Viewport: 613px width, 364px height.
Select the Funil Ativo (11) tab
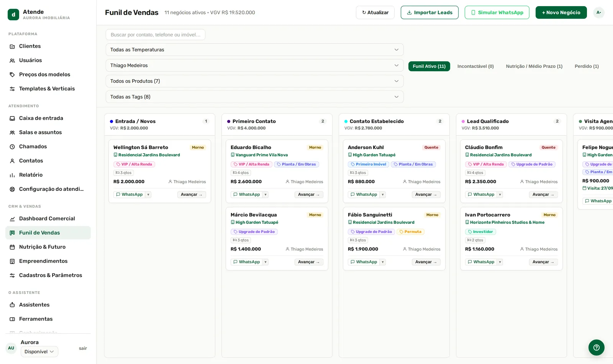tap(429, 66)
